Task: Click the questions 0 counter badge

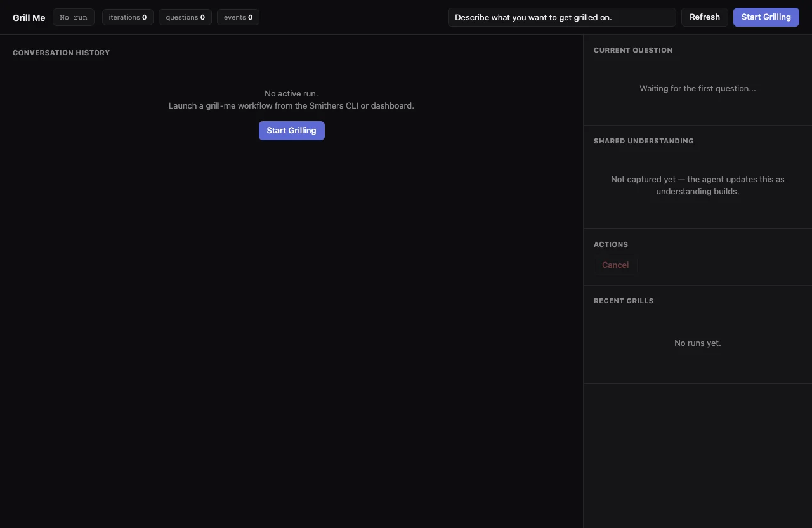Action: [185, 17]
